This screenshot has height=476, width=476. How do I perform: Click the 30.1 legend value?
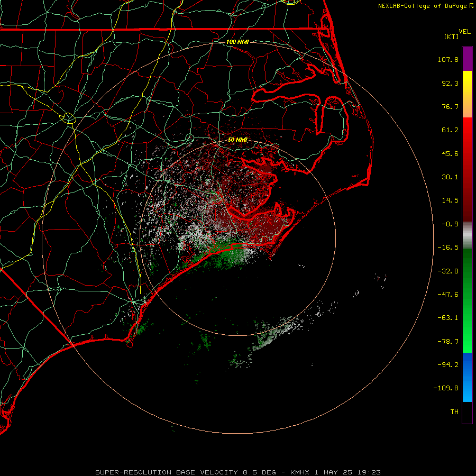450,177
